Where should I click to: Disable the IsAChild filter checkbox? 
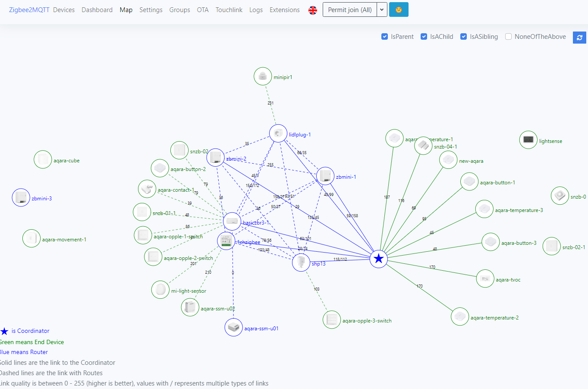click(x=424, y=37)
